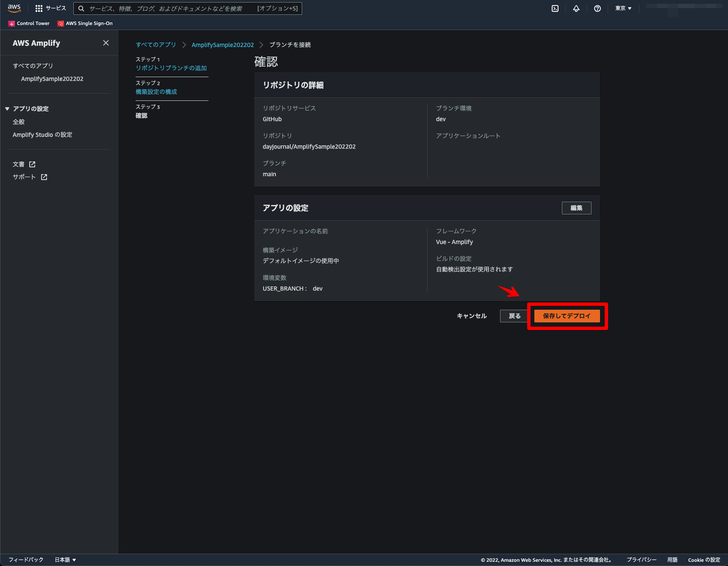The image size is (728, 566).
Task: Open the プライバシー footer link
Action: 642,560
